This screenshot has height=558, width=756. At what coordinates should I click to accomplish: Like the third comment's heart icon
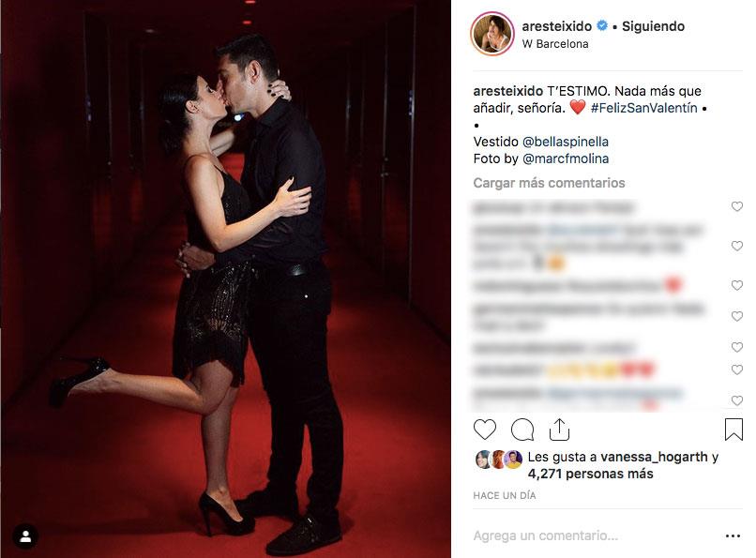(736, 285)
